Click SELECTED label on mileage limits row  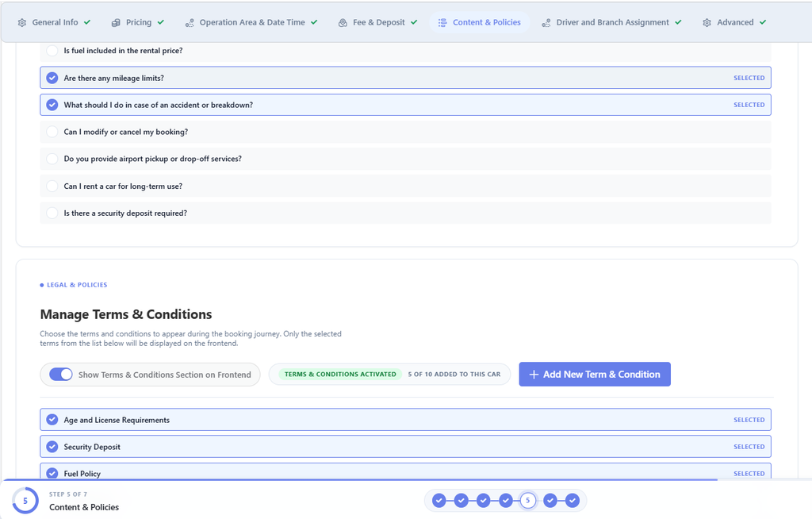pyautogui.click(x=749, y=78)
